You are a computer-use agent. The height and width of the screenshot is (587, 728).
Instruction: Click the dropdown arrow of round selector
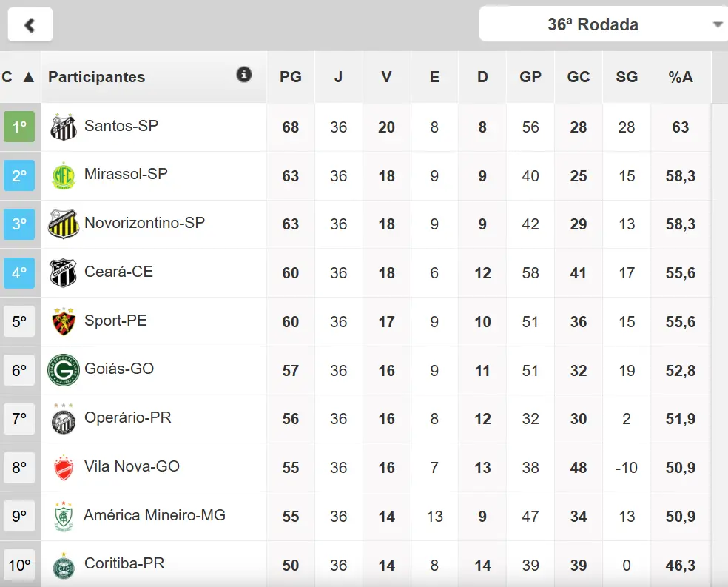(x=717, y=25)
